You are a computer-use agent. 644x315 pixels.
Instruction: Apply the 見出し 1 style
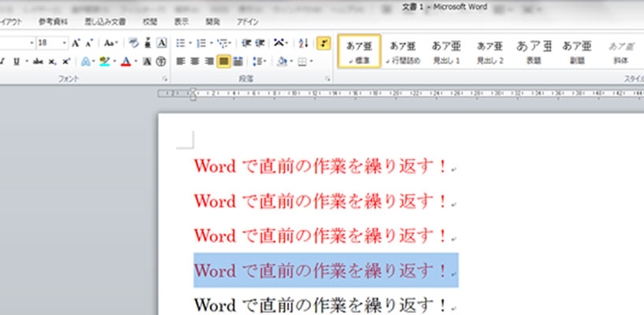point(446,51)
